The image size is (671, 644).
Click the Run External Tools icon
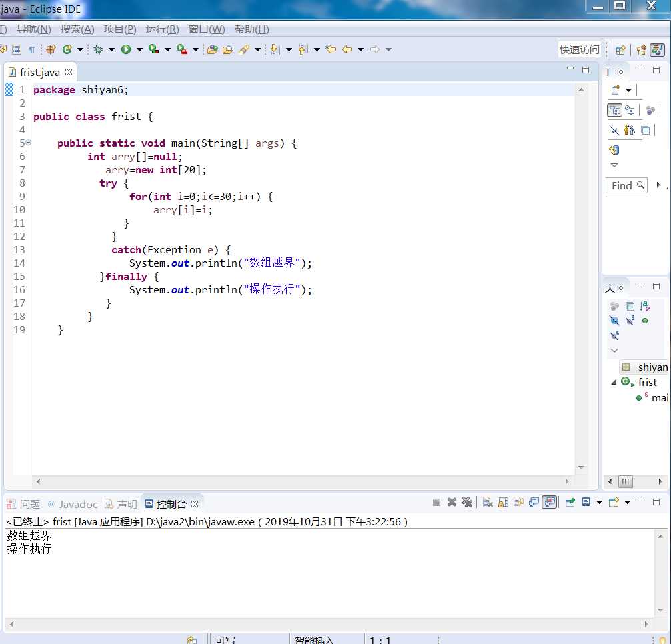182,49
